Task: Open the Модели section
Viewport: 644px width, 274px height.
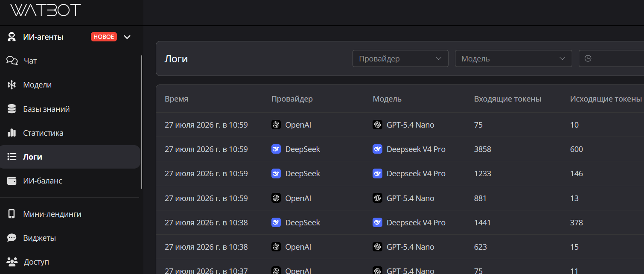Action: click(38, 85)
